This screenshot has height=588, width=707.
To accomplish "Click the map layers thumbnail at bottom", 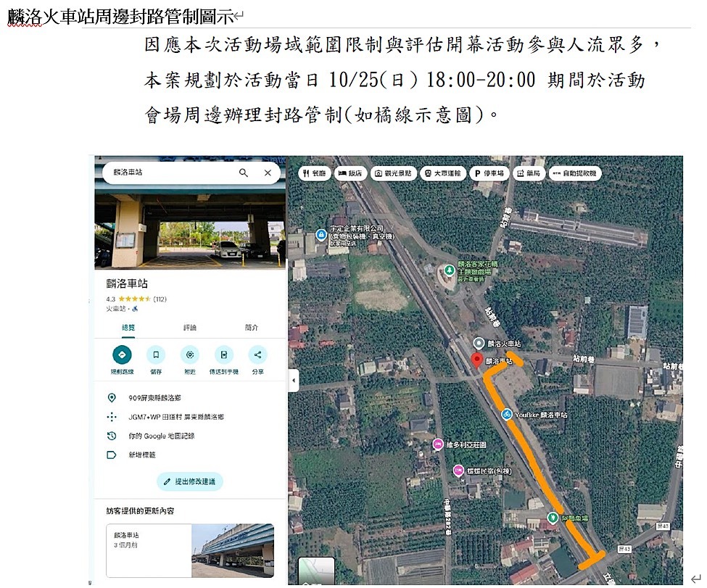I will point(317,571).
